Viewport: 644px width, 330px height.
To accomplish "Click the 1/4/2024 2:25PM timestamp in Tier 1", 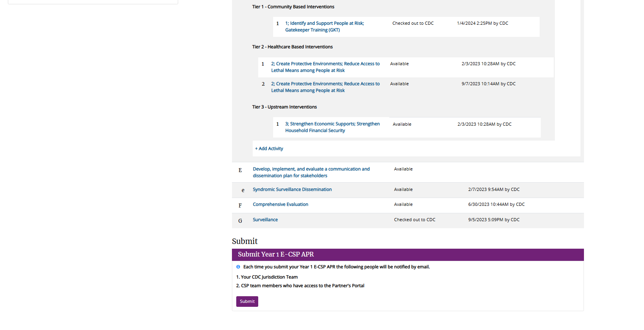I will (482, 23).
